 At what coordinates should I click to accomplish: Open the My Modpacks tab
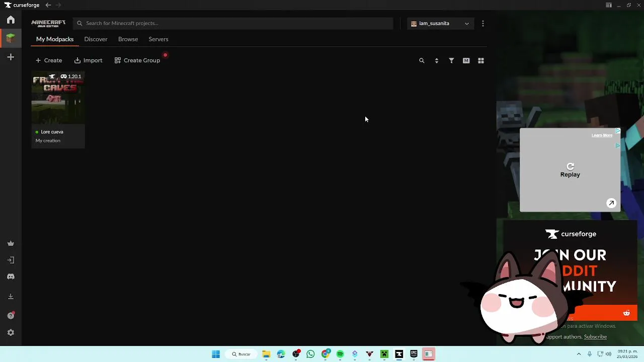tap(55, 39)
